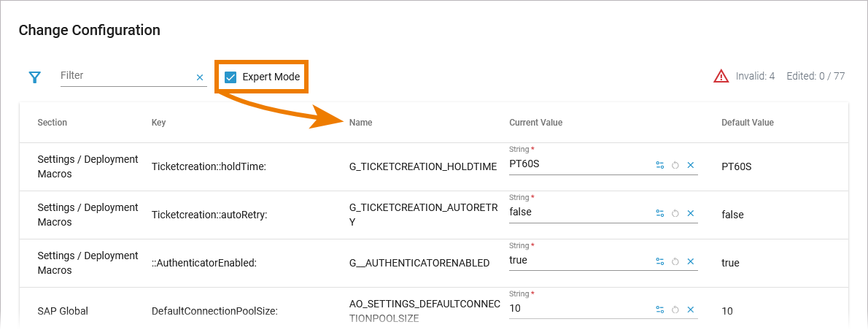Click the Default Value column header

(748, 123)
